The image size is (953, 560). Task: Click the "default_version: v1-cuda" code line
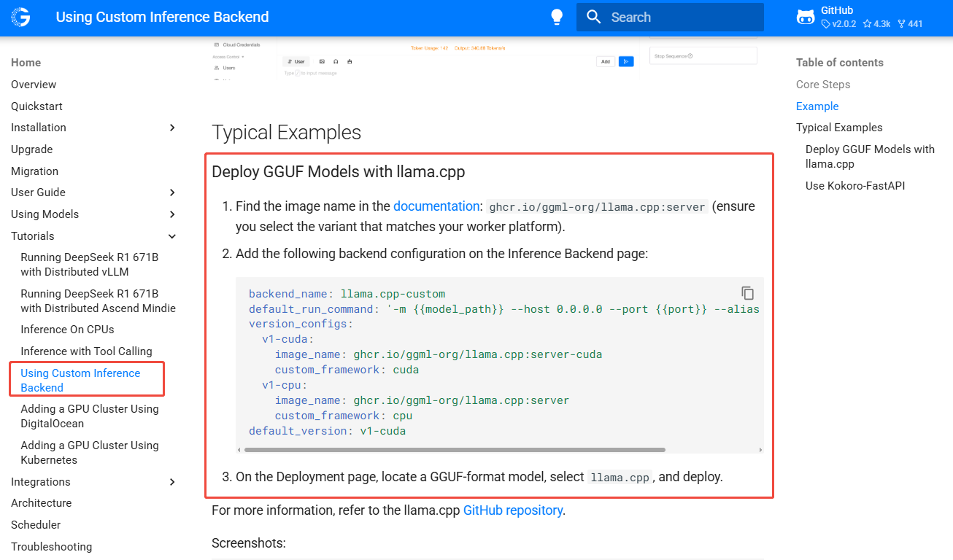(327, 431)
